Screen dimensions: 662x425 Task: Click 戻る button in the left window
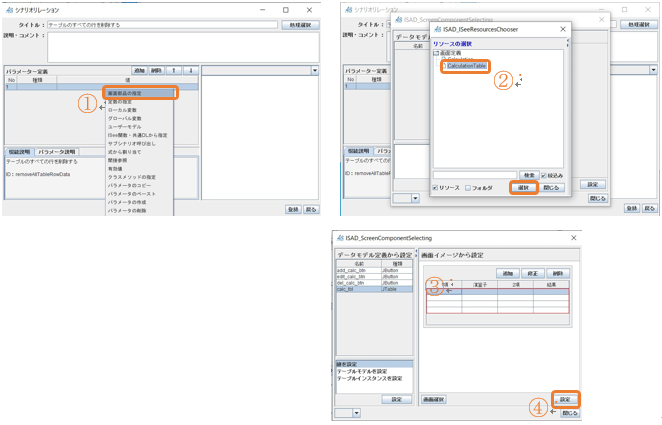(x=311, y=209)
